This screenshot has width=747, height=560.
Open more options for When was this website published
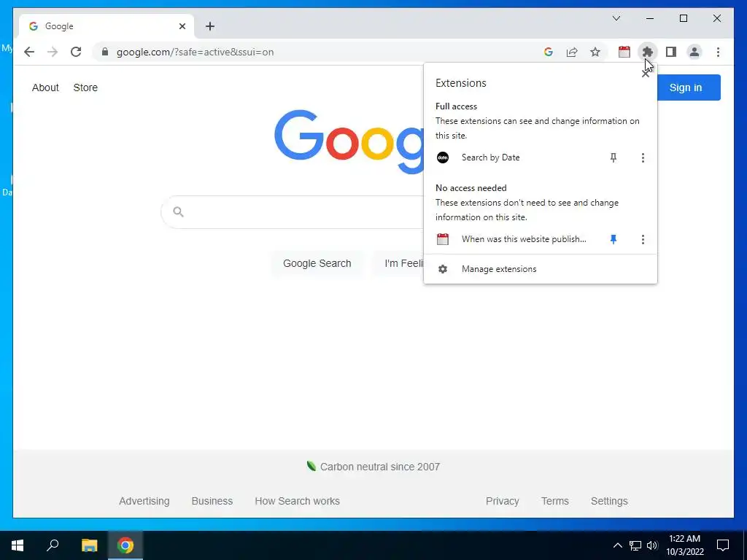[x=643, y=239]
